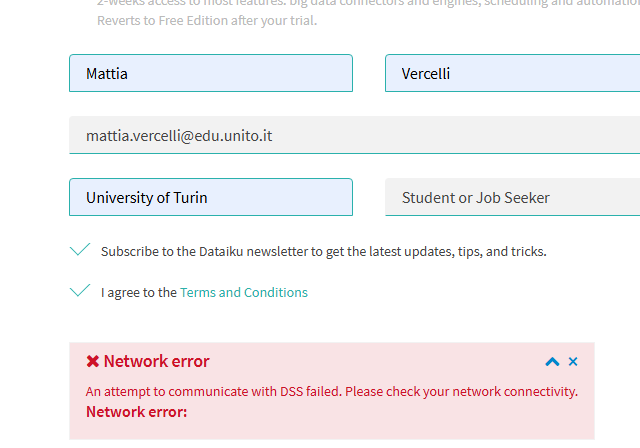The width and height of the screenshot is (640, 448).
Task: Click into the University of Turin company field
Action: (211, 197)
